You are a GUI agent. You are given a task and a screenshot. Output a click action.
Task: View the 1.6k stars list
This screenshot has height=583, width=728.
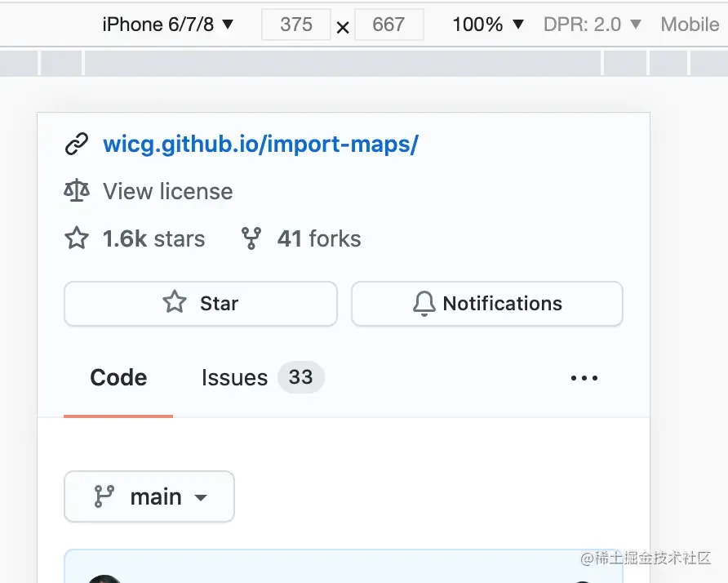[x=153, y=238]
